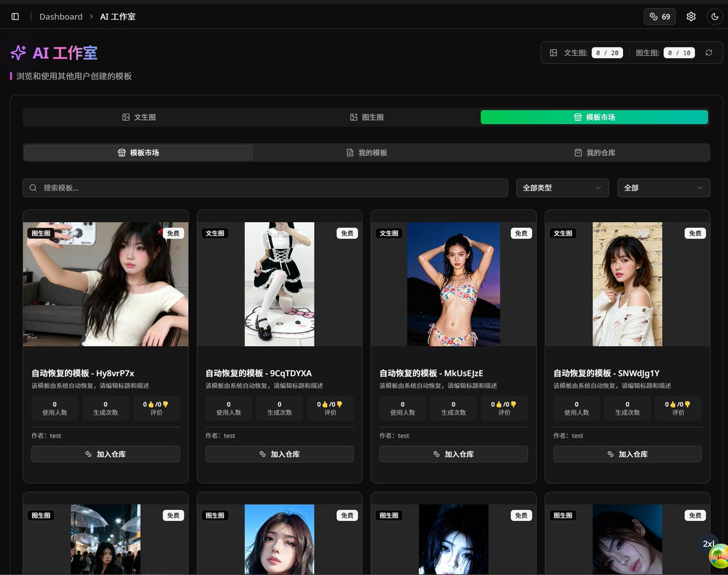This screenshot has width=728, height=575.
Task: Click the 文生图 quota value 0 / 20
Action: click(607, 53)
